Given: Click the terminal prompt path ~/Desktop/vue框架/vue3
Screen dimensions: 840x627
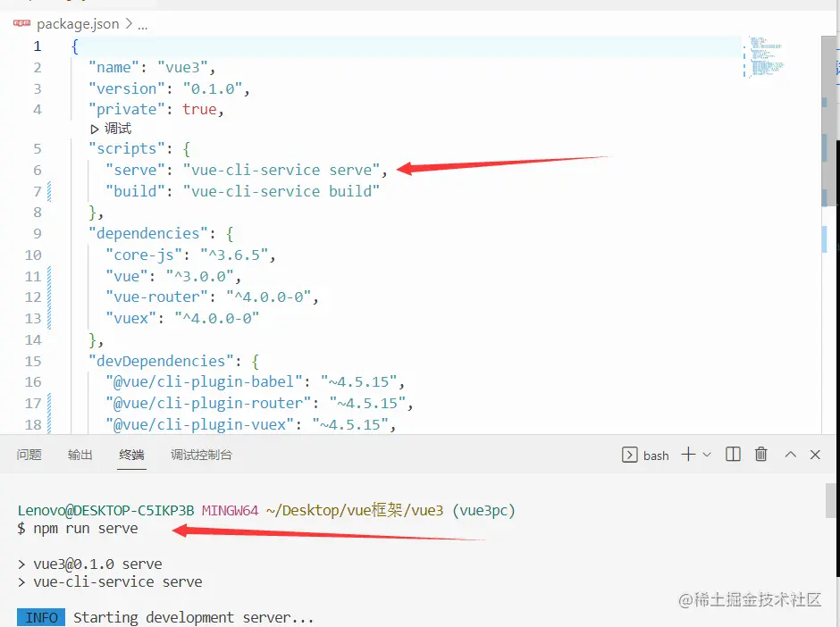Looking at the screenshot, I should (355, 510).
